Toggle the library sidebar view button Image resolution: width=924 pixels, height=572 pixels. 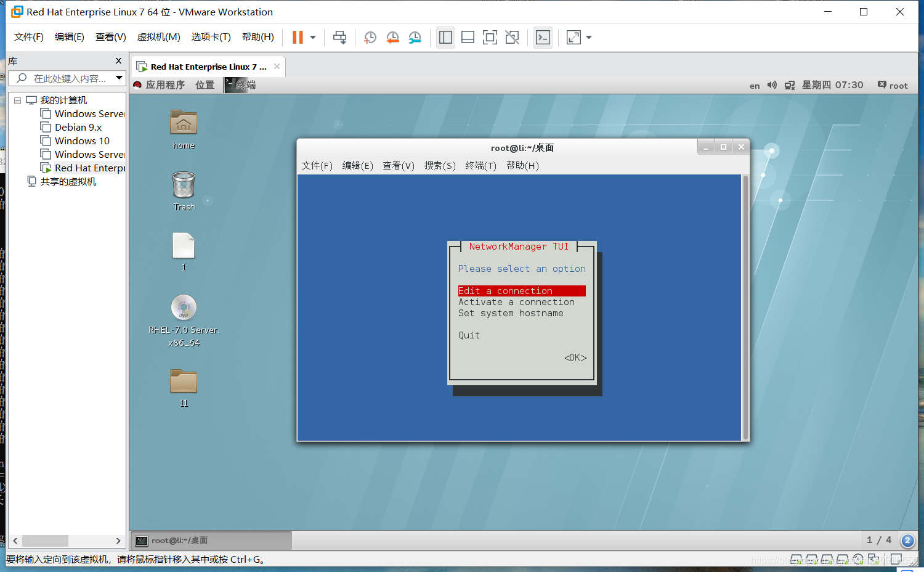click(445, 38)
